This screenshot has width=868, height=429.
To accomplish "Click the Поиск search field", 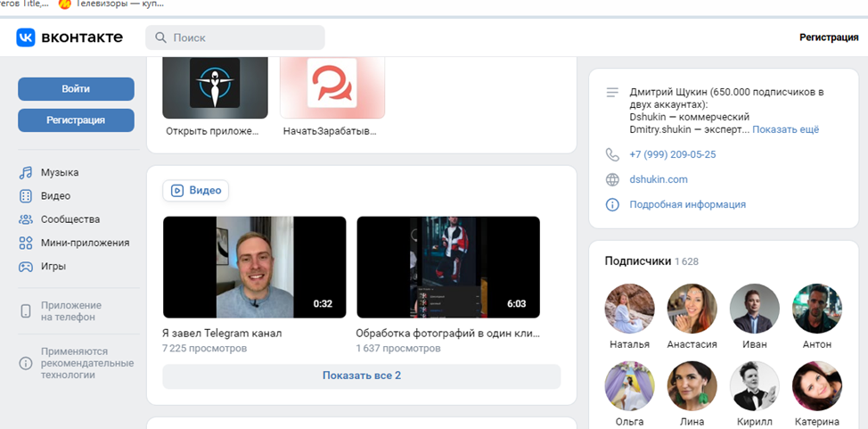I will 234,37.
